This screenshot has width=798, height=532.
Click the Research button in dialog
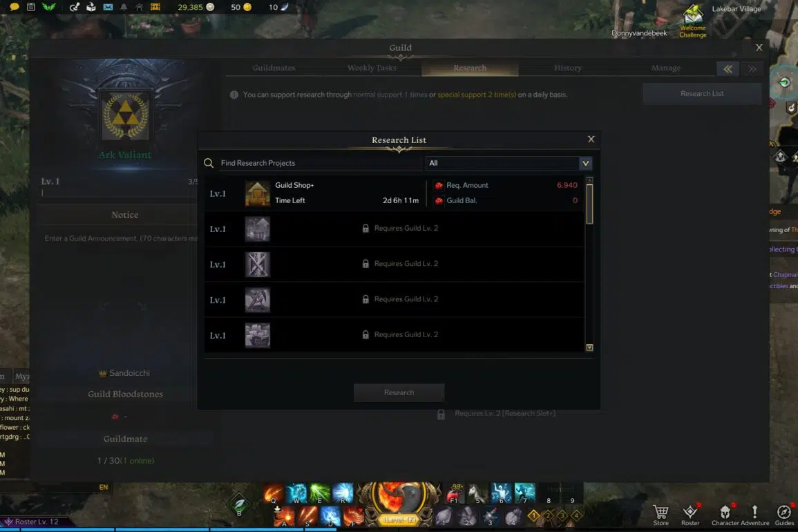coord(399,392)
